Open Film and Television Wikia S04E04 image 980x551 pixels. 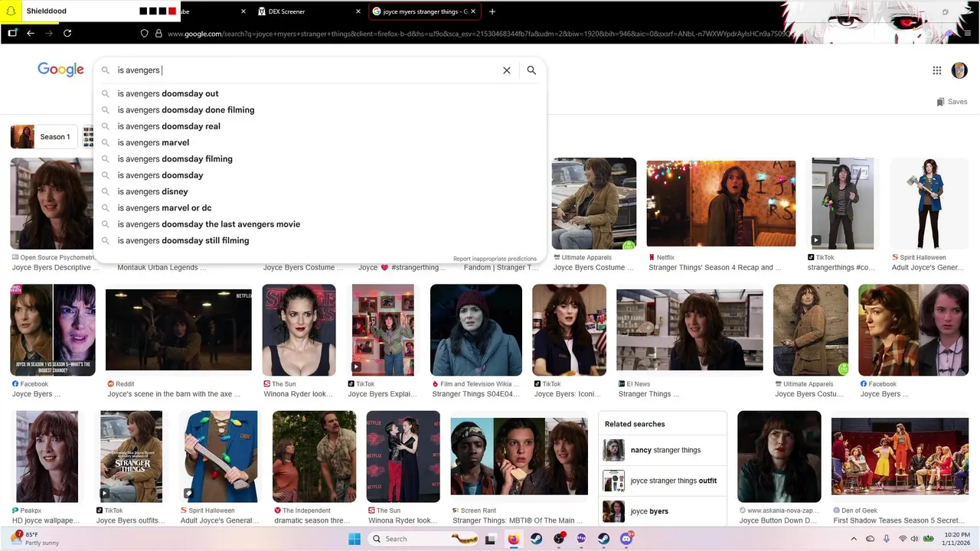pos(476,331)
